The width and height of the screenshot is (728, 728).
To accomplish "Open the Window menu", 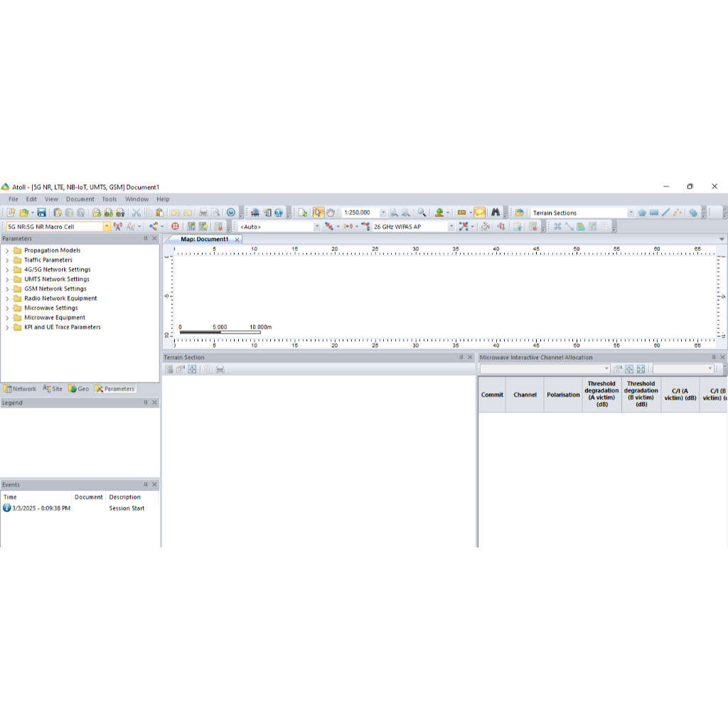I will [x=137, y=199].
